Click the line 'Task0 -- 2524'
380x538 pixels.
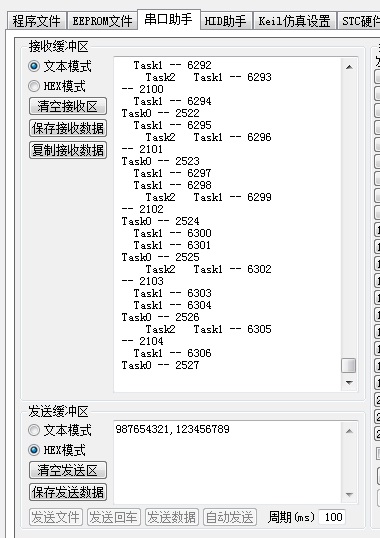pos(160,221)
